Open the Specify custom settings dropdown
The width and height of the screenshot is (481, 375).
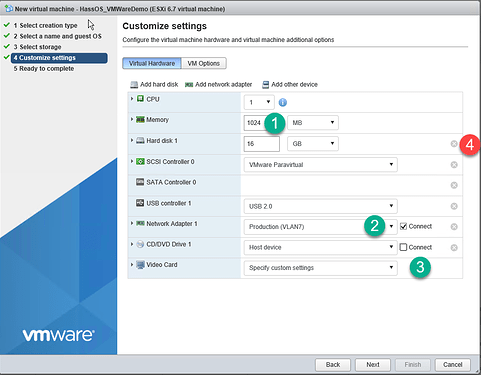pyautogui.click(x=320, y=268)
